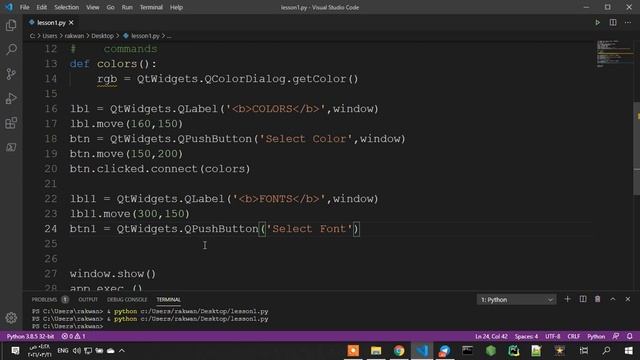
Task: Click the Desktop breadcrumb segment
Action: pos(102,36)
